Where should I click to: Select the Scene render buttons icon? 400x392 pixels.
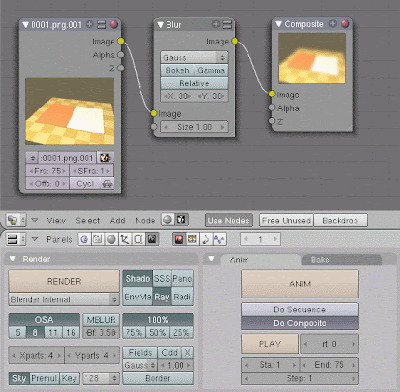(152, 239)
